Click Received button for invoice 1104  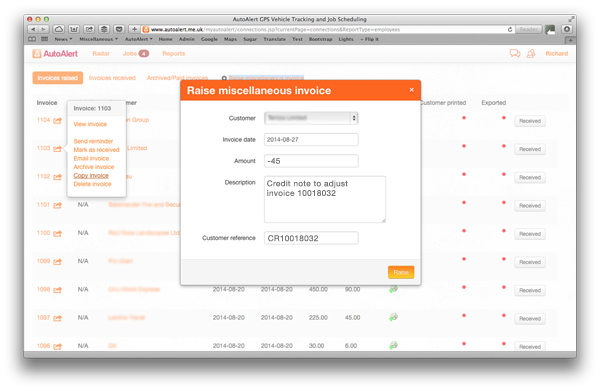(x=530, y=121)
